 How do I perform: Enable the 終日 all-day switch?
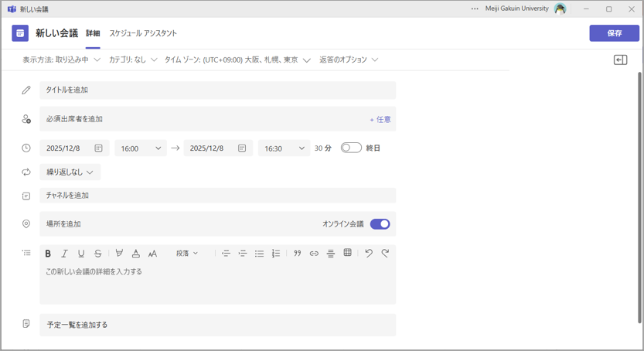coord(351,148)
